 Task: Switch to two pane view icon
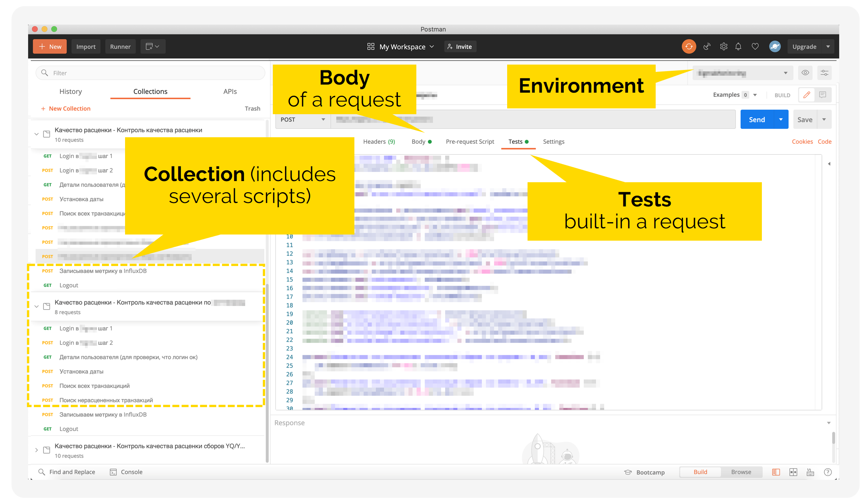pyautogui.click(x=793, y=472)
